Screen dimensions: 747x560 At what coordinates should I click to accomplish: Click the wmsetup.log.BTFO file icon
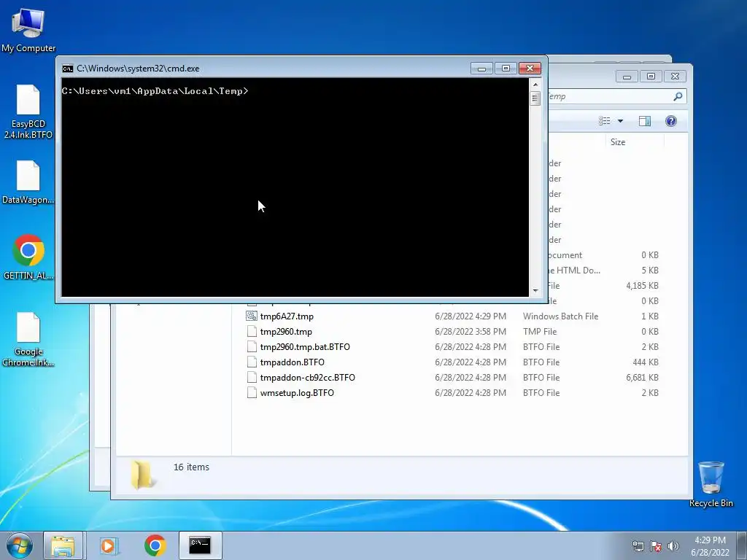[x=252, y=392]
